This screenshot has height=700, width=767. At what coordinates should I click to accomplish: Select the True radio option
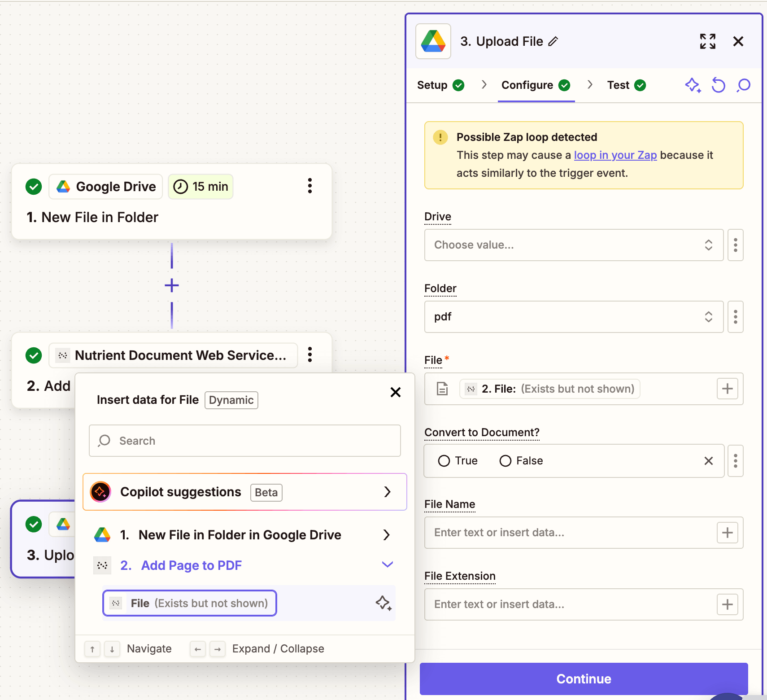[x=444, y=461]
